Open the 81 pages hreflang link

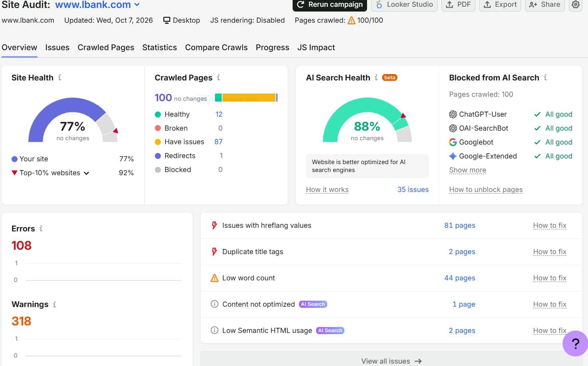coord(460,225)
